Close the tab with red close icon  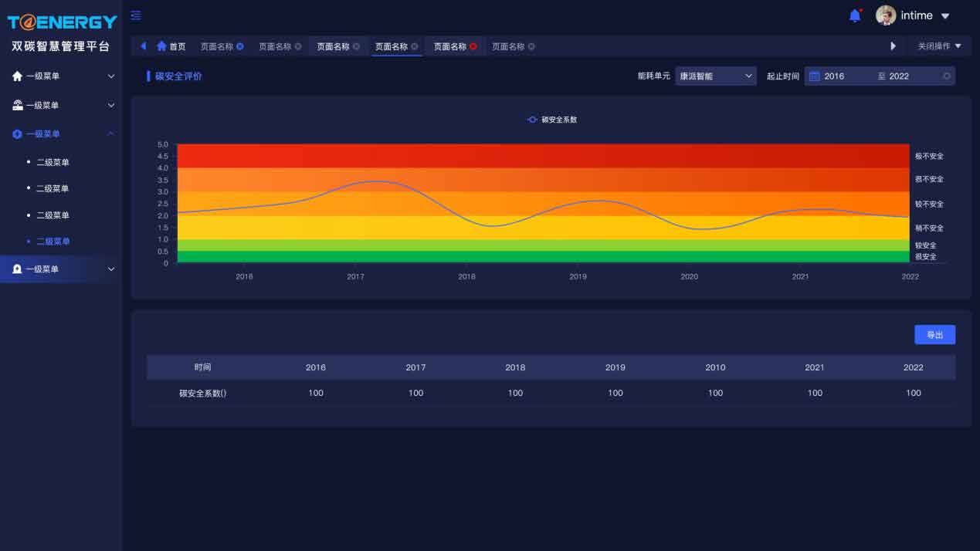(473, 46)
